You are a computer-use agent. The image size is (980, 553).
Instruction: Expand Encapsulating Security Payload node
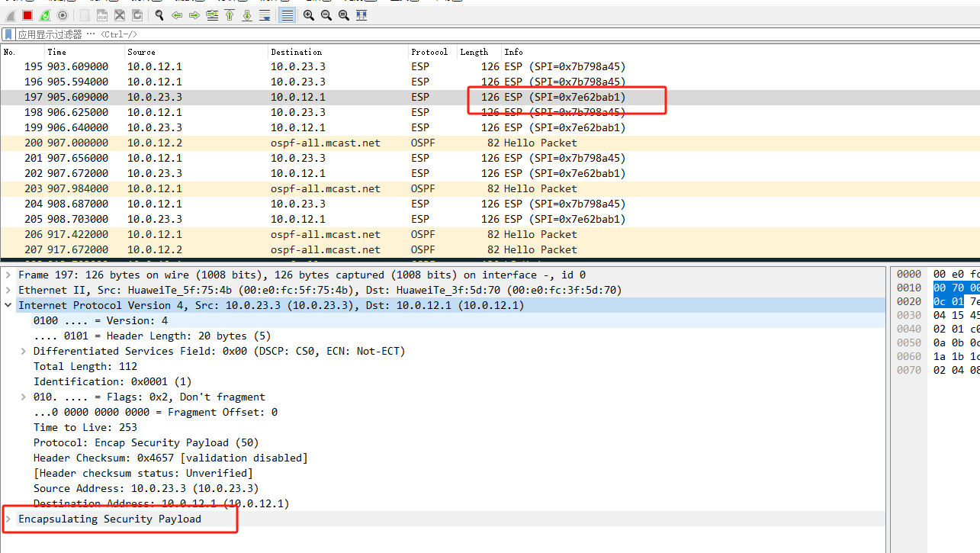click(x=8, y=519)
